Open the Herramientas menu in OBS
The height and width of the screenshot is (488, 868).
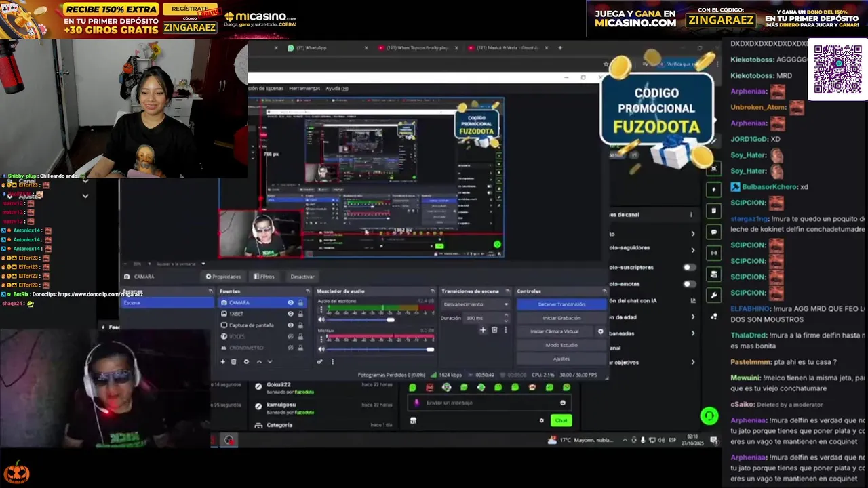[304, 89]
